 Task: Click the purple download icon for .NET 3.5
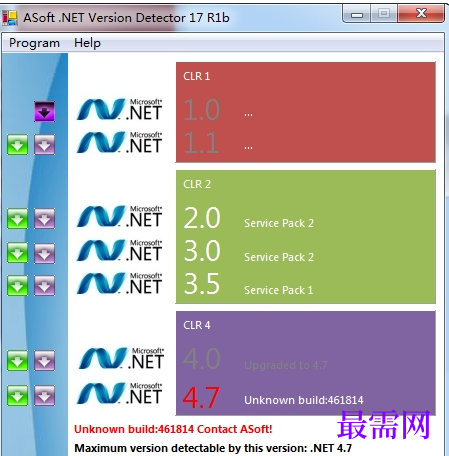[44, 286]
